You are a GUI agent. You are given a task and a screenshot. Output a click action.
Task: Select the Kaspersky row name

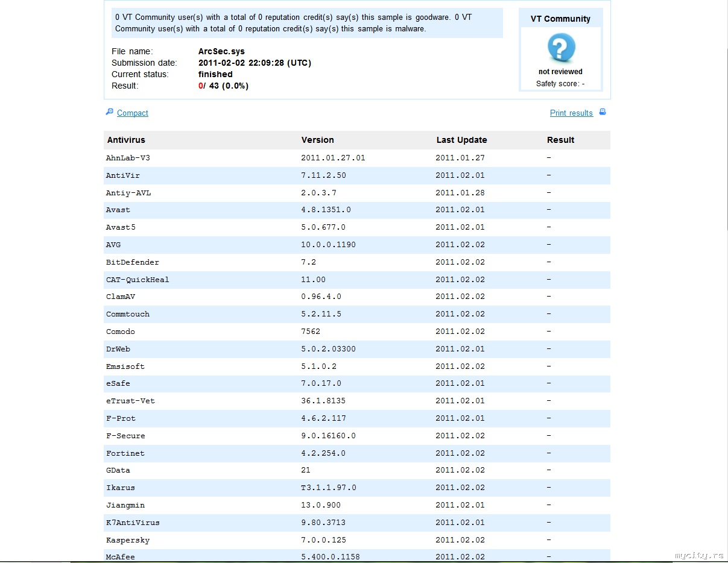pos(128,540)
